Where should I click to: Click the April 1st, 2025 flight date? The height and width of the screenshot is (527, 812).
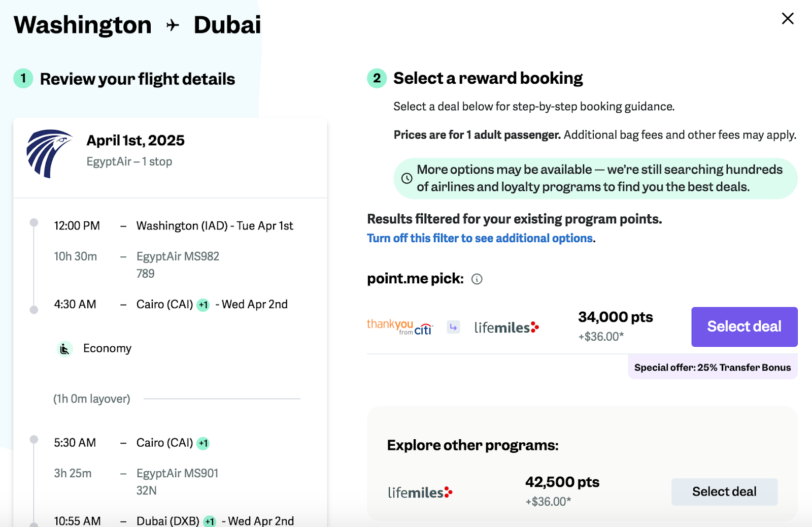pos(136,141)
